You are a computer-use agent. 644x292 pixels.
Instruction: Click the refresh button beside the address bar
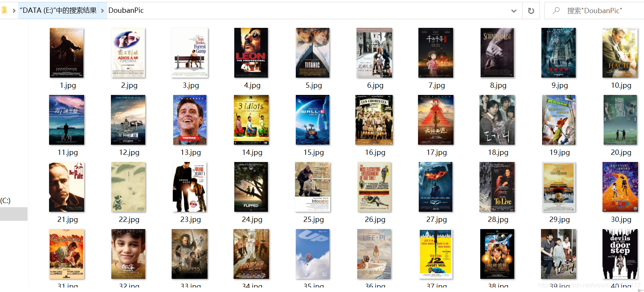click(x=531, y=11)
